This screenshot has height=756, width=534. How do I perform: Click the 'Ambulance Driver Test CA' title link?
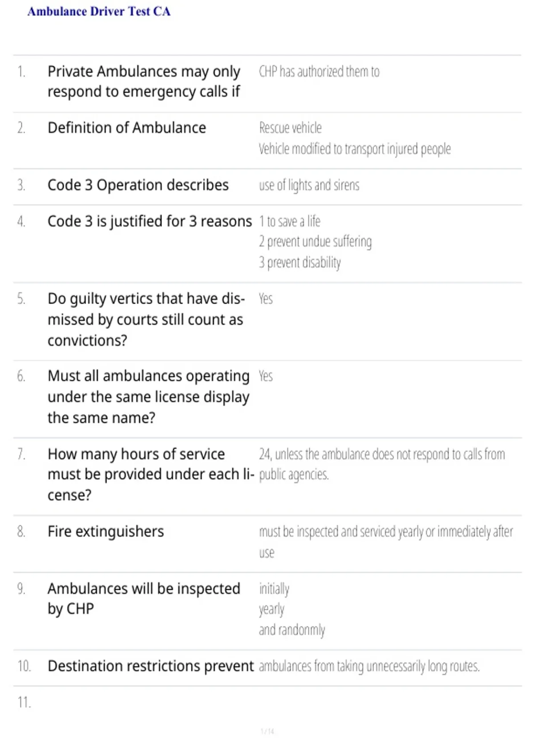tap(99, 12)
